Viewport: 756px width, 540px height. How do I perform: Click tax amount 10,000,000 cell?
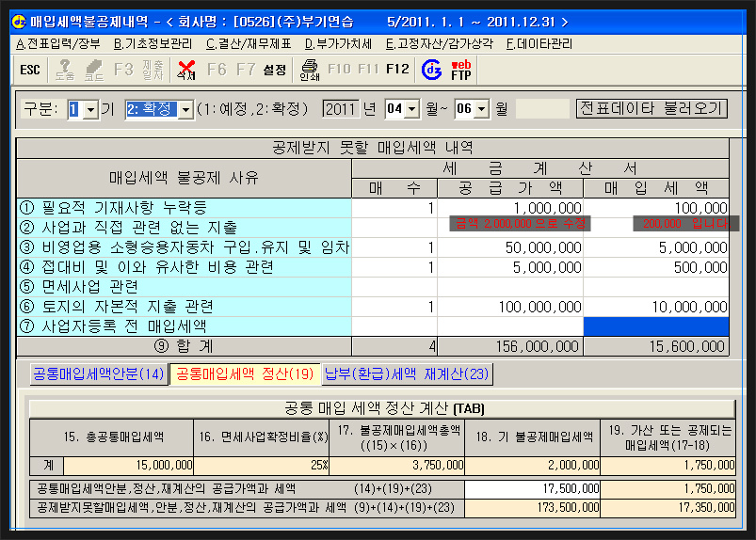point(656,307)
